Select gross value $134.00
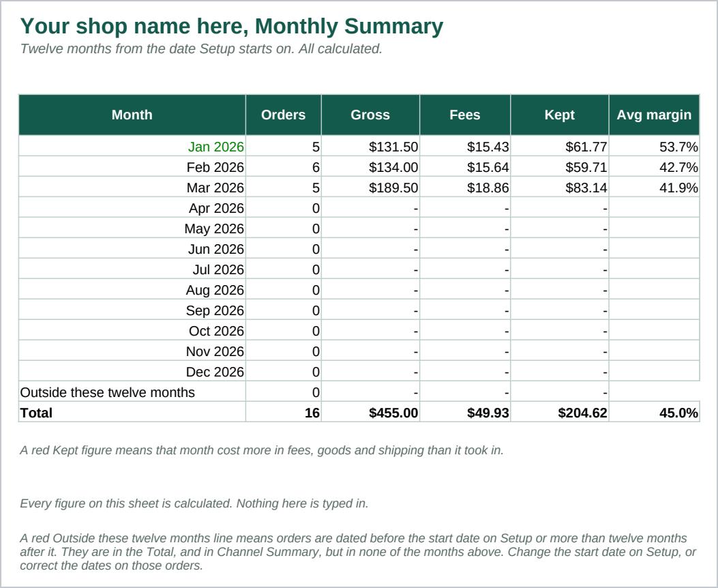Image resolution: width=718 pixels, height=588 pixels. coord(370,167)
